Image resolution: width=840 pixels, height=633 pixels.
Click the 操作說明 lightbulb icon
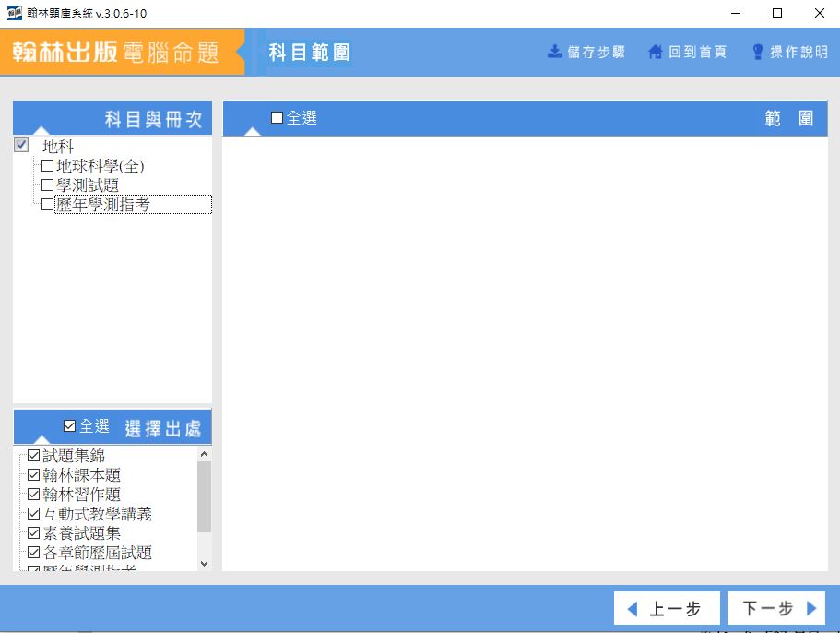pyautogui.click(x=758, y=52)
